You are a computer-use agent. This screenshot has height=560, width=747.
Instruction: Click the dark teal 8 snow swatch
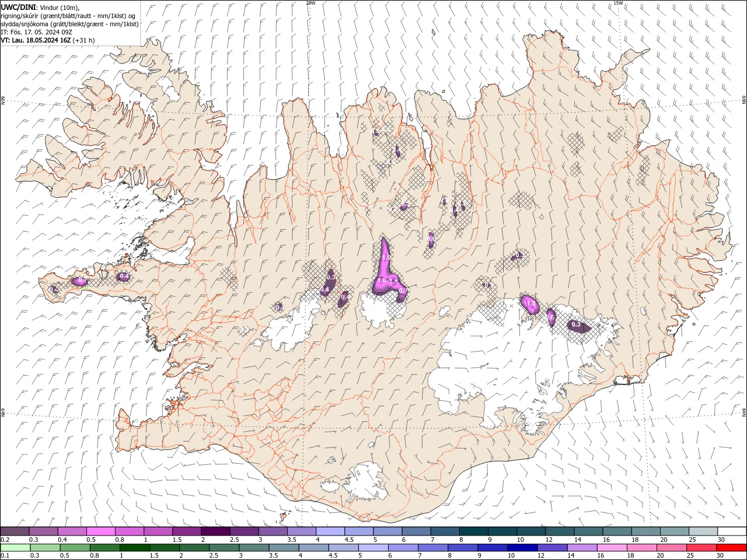(x=473, y=531)
